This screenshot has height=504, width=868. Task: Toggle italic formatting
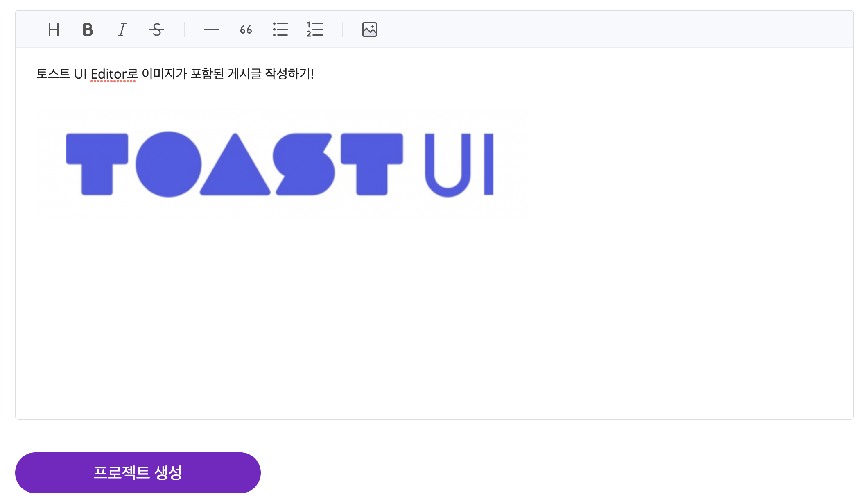[x=122, y=30]
